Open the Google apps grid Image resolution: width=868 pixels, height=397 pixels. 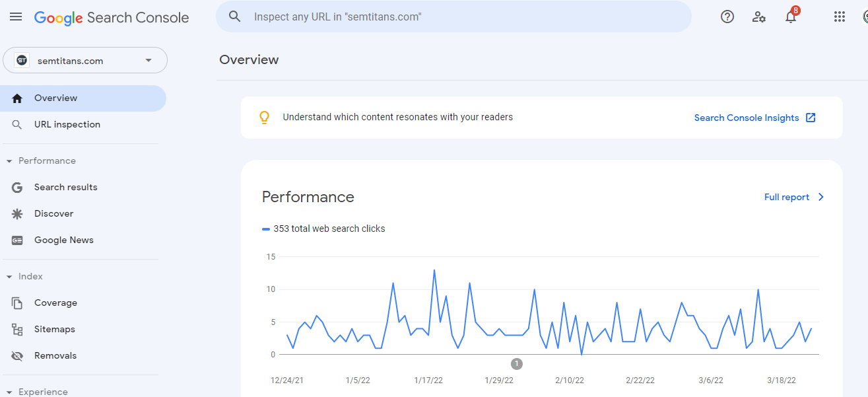coord(840,17)
